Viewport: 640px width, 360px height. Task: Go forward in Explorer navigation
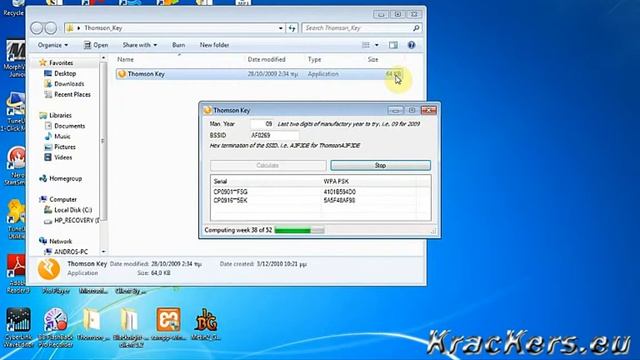tap(51, 28)
